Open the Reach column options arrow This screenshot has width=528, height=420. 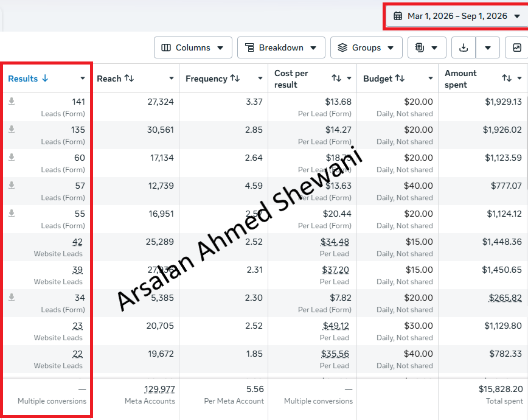[x=172, y=79]
